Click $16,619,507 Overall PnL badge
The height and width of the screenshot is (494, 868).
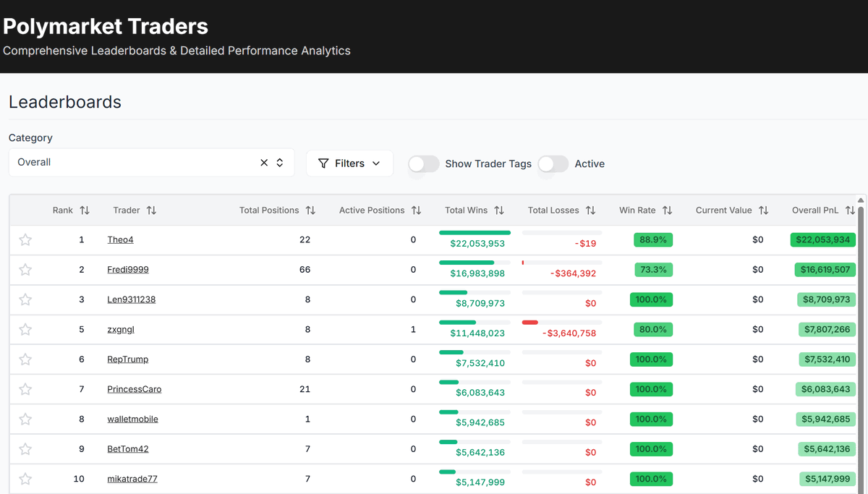coord(825,269)
